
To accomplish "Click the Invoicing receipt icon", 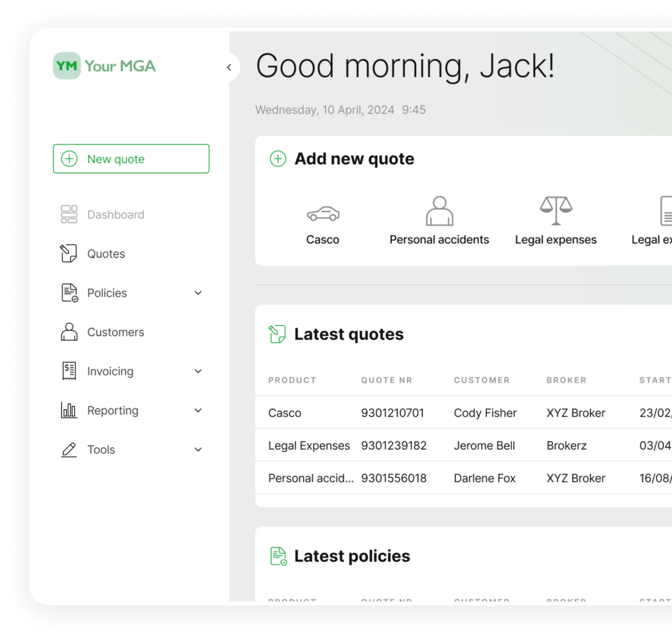I will tap(69, 371).
